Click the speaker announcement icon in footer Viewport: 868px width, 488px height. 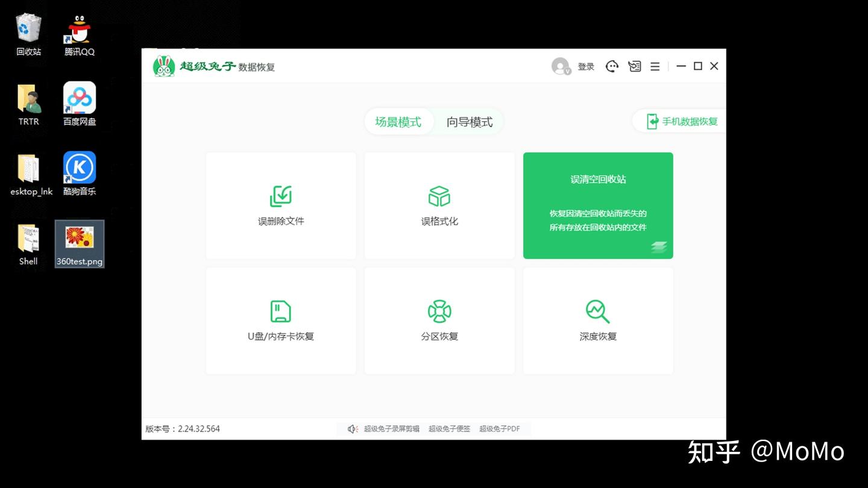click(353, 429)
